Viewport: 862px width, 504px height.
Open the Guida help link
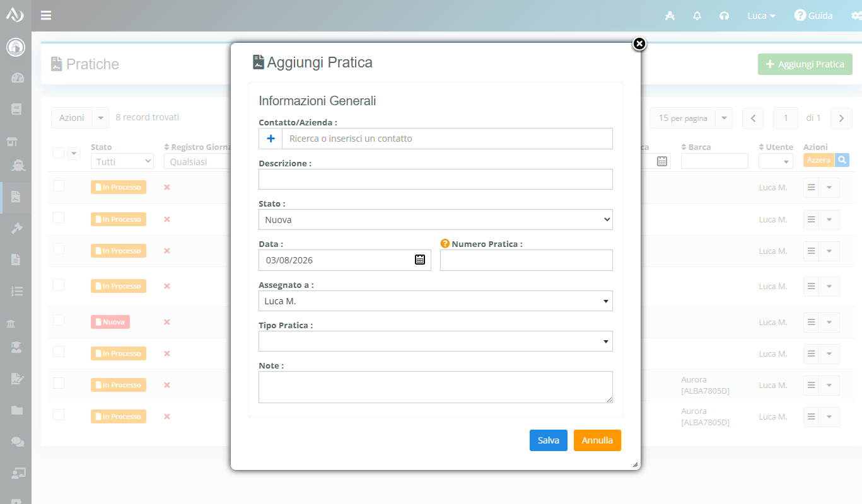pos(813,16)
